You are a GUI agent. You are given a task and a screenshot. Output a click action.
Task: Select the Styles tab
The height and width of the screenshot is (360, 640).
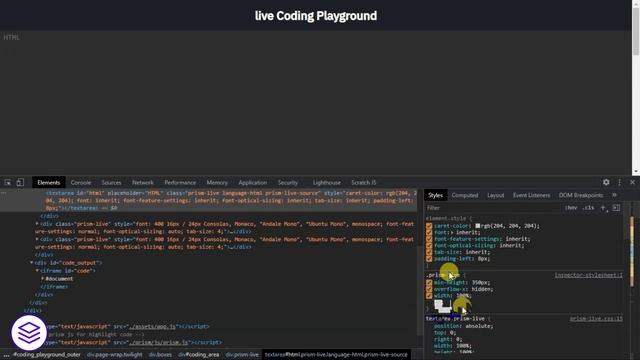coord(436,195)
